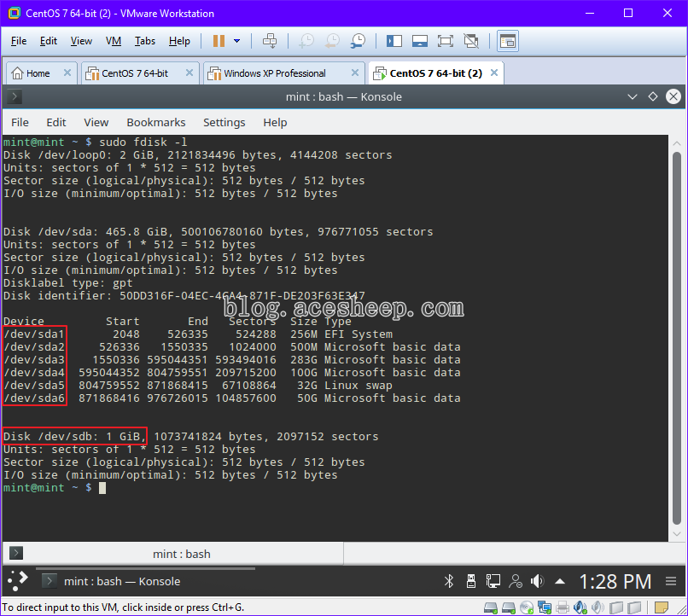688x616 pixels.
Task: Open VMware Help menu
Action: 179,41
